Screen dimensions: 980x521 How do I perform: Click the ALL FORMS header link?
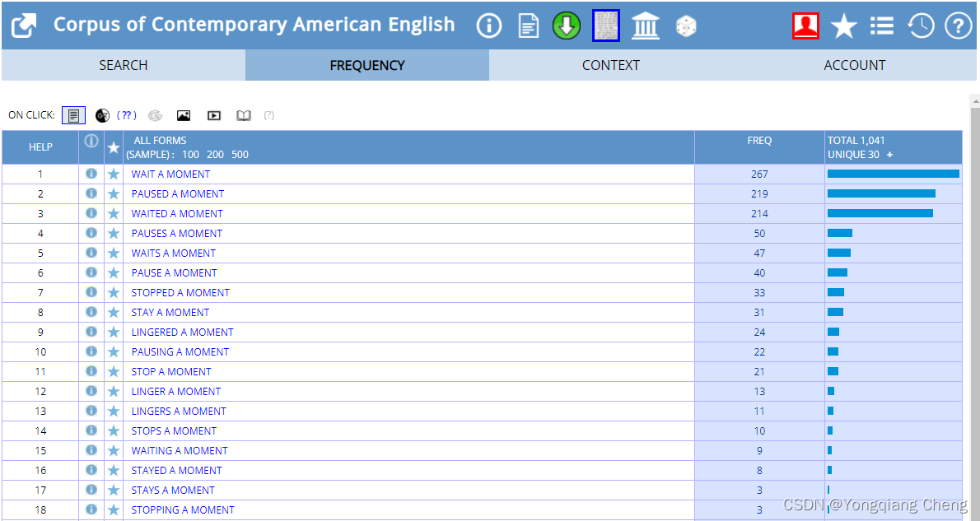click(x=160, y=140)
